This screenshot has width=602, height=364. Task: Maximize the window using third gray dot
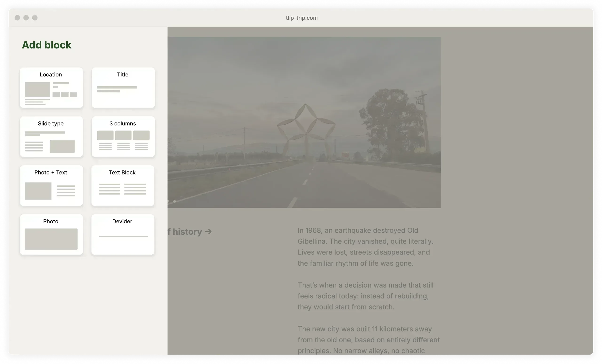coord(35,18)
